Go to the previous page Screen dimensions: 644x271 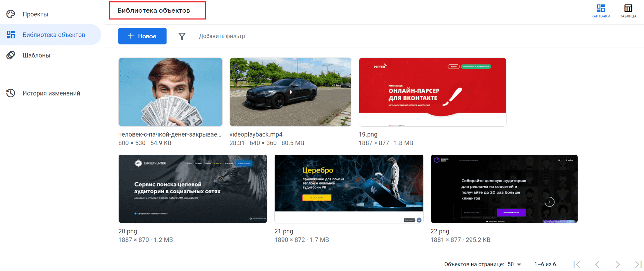tap(597, 264)
